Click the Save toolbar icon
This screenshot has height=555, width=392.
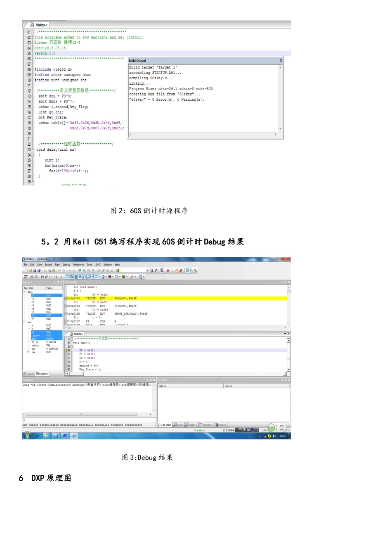(35, 270)
